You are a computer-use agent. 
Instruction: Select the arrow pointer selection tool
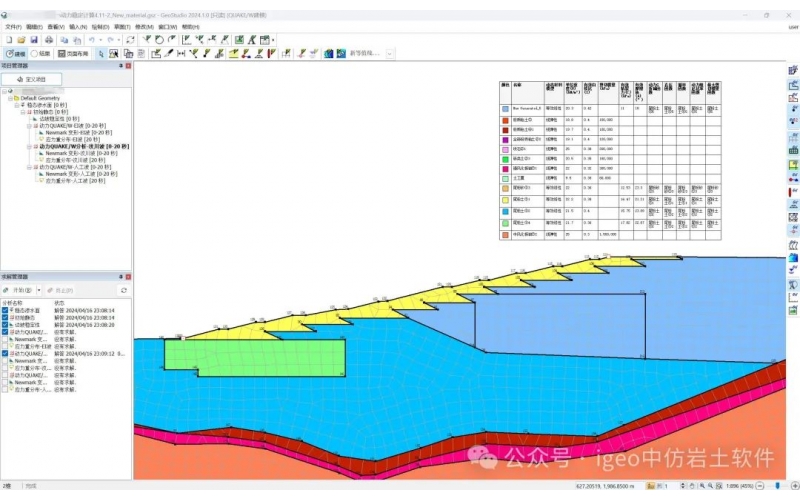tap(101, 54)
